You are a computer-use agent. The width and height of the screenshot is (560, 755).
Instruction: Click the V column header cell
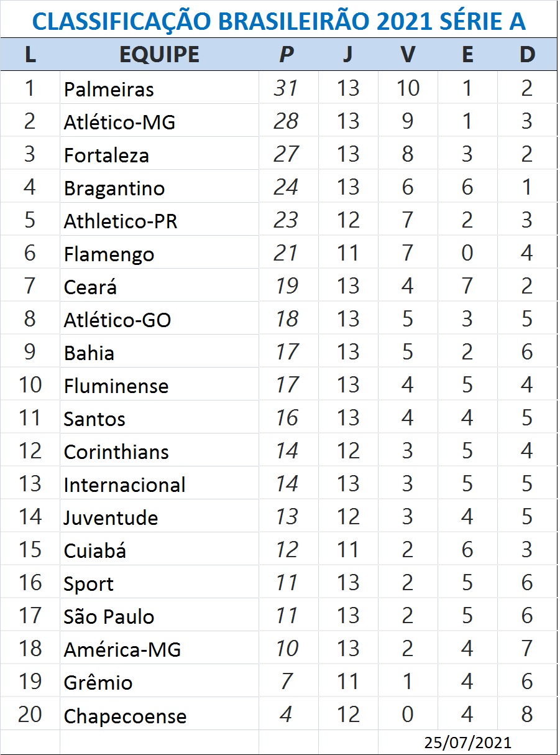click(407, 55)
